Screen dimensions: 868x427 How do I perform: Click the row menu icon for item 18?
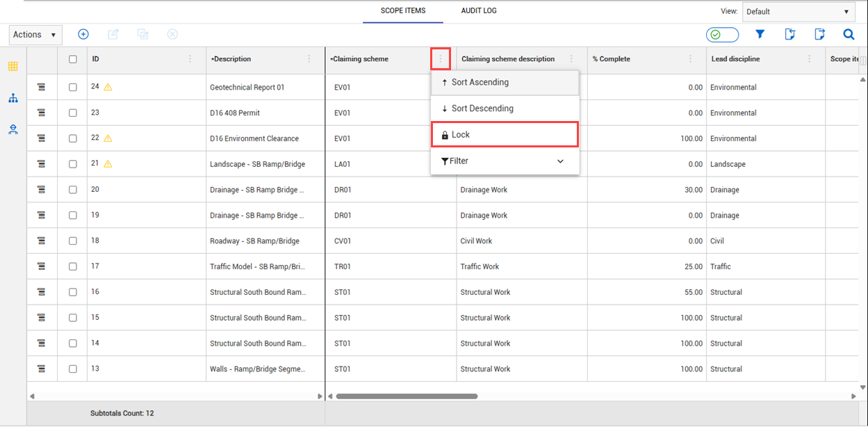[x=41, y=241]
